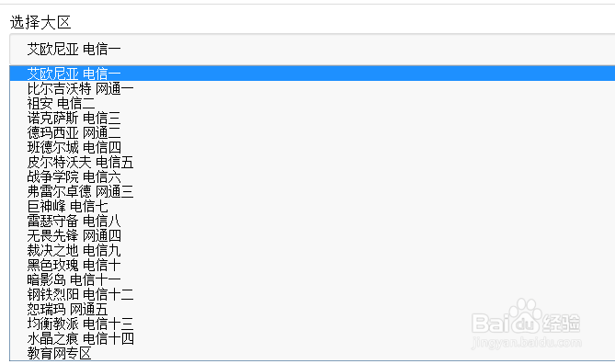The image size is (615, 364).
Task: Choose 水晶之痕 电信十四 entry
Action: (313, 339)
